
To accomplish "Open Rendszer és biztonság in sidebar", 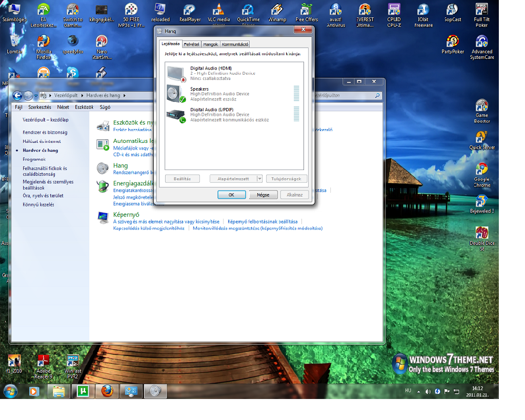I will (x=45, y=133).
